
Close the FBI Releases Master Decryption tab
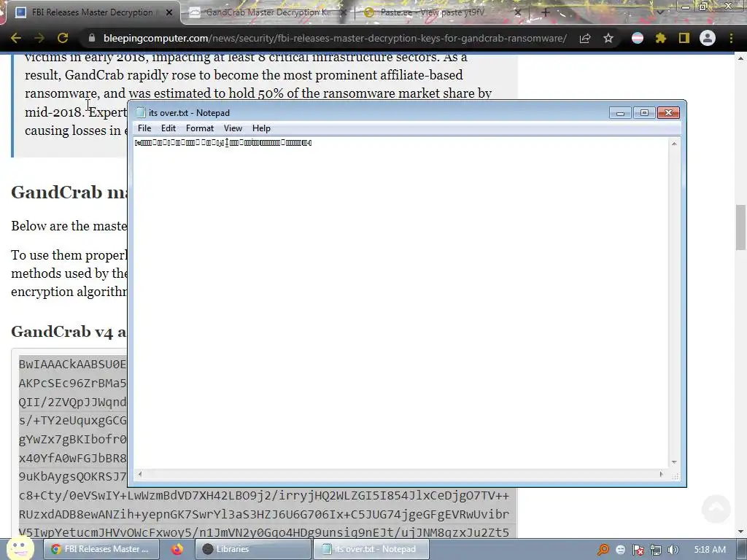pyautogui.click(x=169, y=13)
